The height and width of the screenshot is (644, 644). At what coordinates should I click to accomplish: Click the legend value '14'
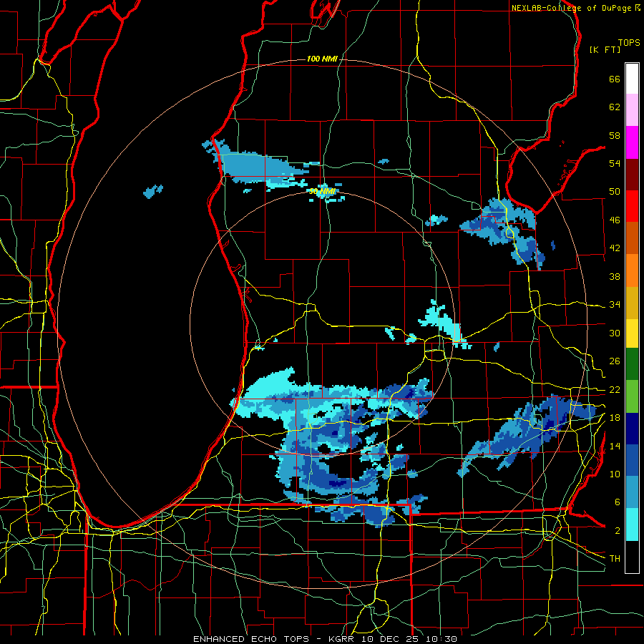coord(615,446)
